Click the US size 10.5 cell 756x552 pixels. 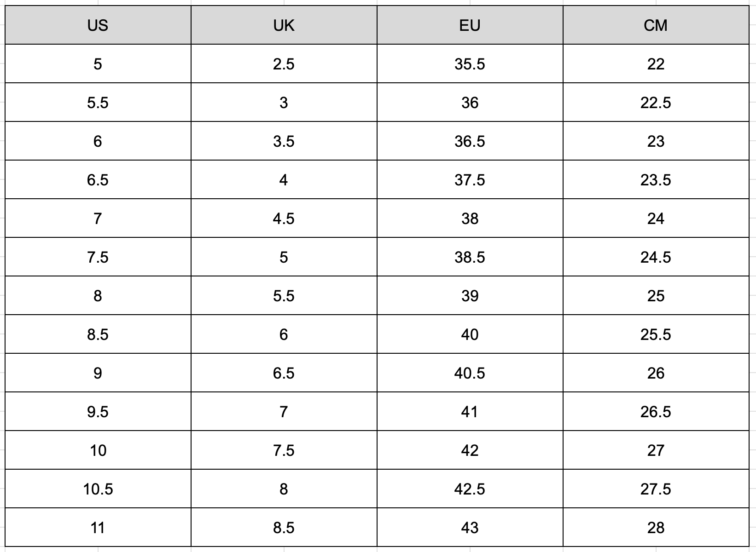click(98, 489)
